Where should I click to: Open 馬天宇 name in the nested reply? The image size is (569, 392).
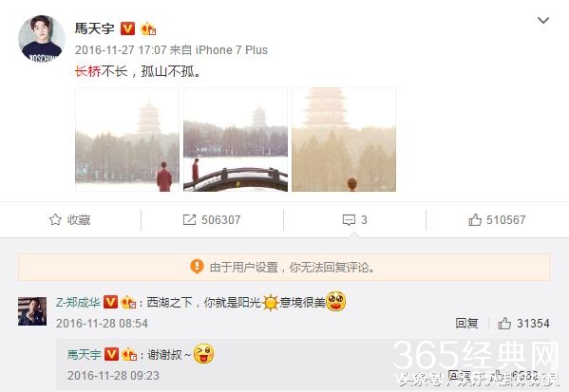coord(85,354)
